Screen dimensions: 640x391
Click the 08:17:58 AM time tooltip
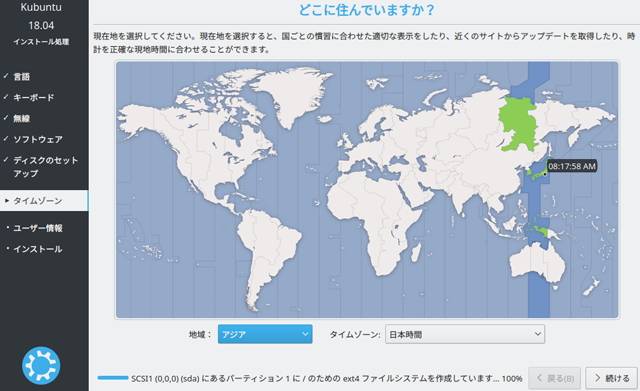(x=572, y=166)
